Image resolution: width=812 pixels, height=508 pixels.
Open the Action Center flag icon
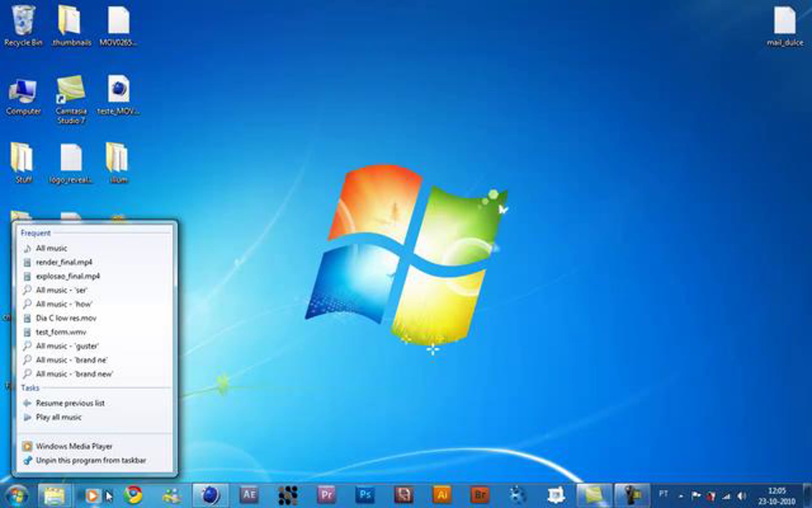click(696, 496)
